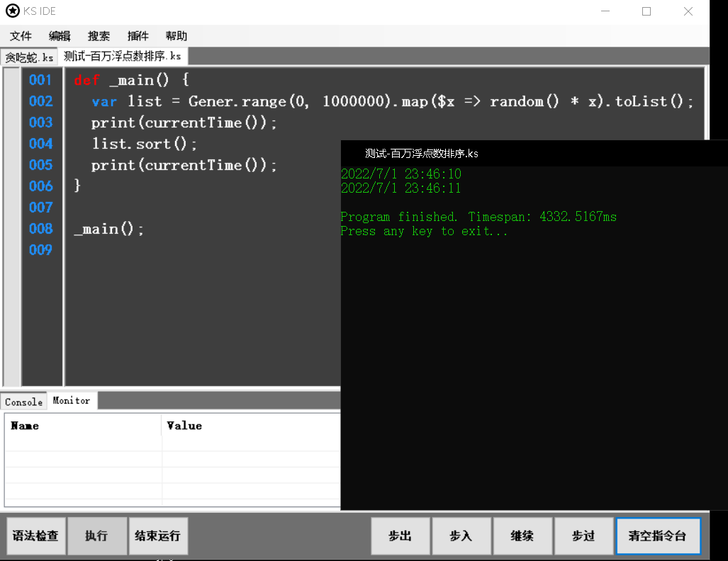Click the Name column header in Monitor
The height and width of the screenshot is (561, 728).
click(x=26, y=425)
